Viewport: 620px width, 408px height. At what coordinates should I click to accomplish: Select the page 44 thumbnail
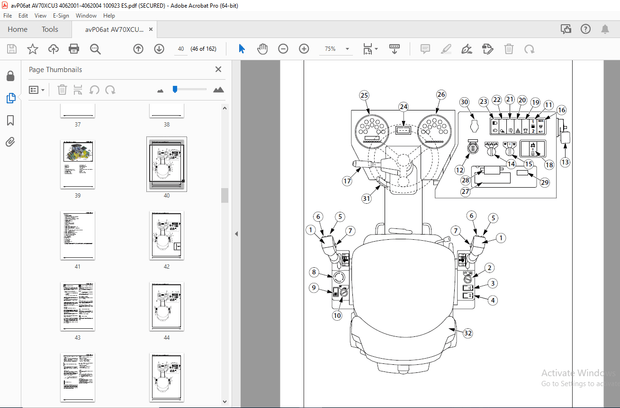166,307
